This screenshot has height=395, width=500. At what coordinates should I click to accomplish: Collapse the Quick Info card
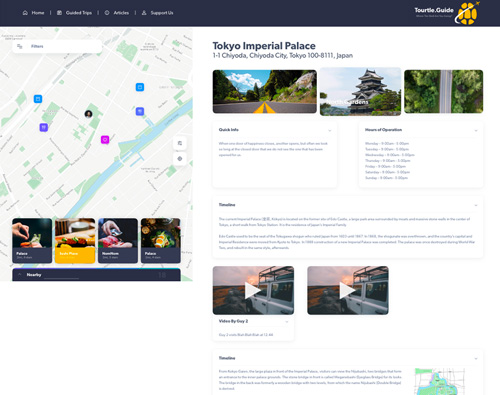(x=330, y=130)
